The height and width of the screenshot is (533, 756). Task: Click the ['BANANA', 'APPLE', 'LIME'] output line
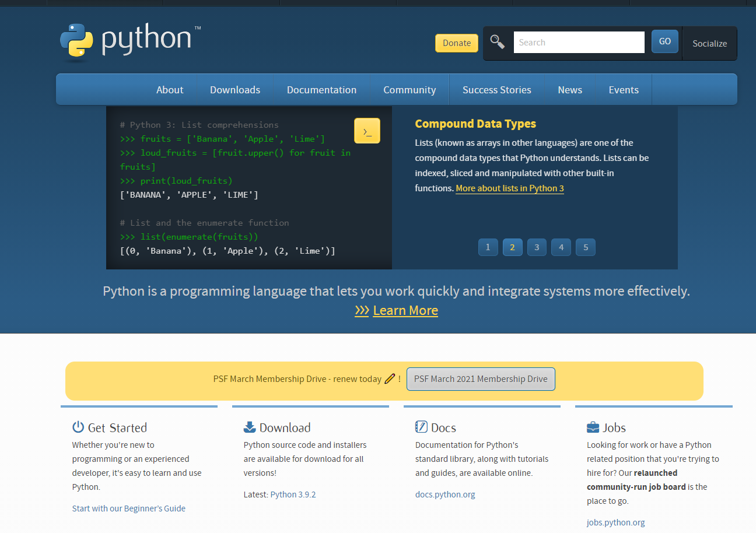coord(189,195)
